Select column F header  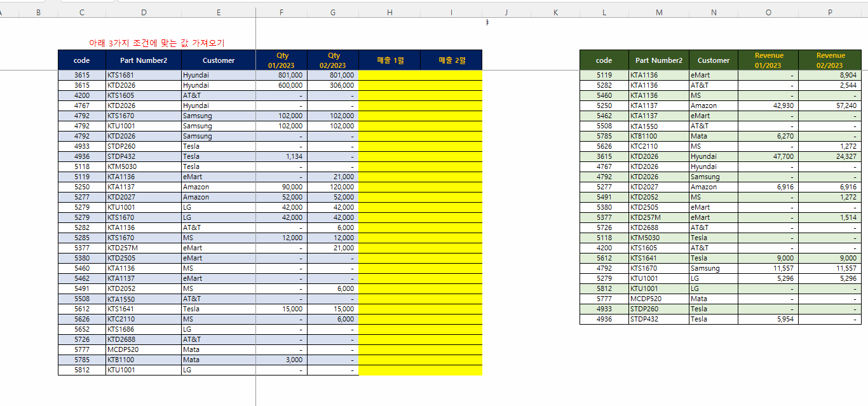(281, 12)
